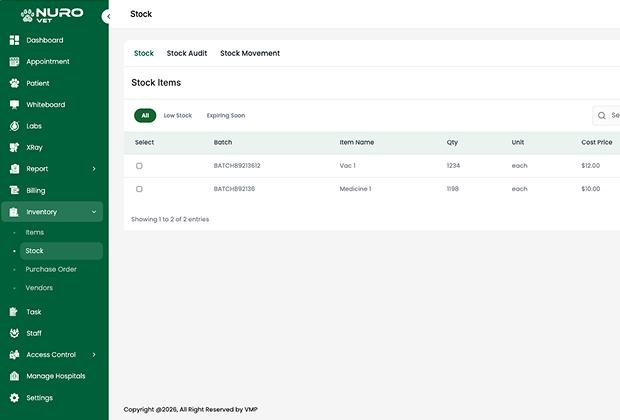Click the Appointment calendar icon
Viewport: 620px width, 420px height.
click(x=14, y=61)
